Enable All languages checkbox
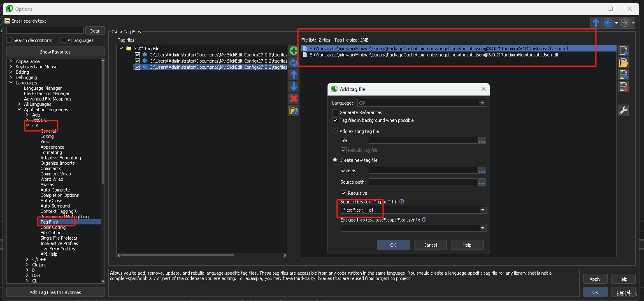644x301 pixels. (63, 40)
